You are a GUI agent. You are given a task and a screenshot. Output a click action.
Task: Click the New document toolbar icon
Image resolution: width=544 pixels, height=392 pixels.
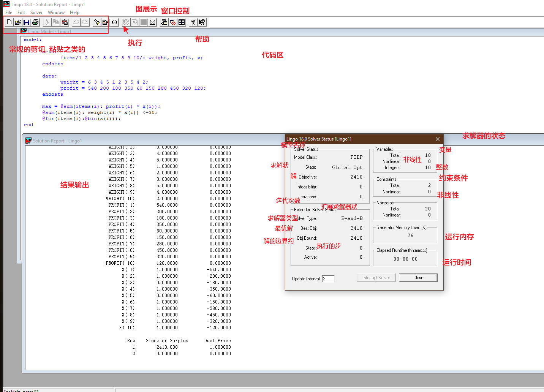pyautogui.click(x=9, y=22)
